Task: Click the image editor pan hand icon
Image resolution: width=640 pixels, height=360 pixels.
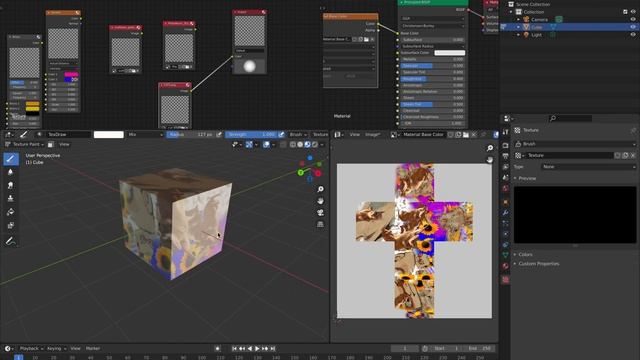Action: (x=489, y=160)
